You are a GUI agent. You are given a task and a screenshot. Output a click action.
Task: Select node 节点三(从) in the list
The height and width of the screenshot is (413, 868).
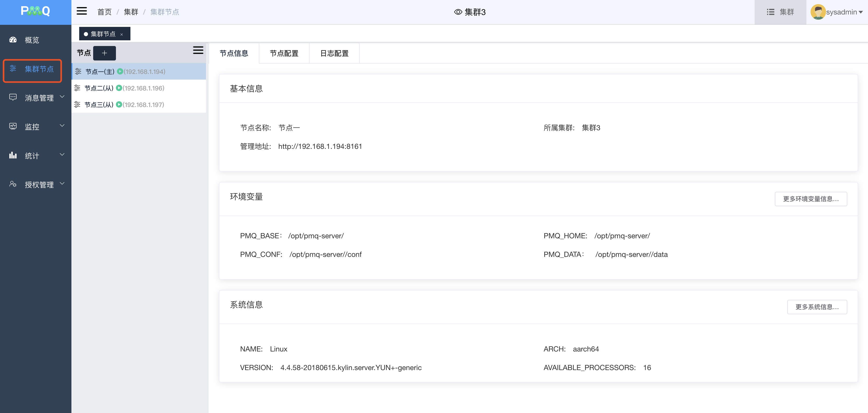coord(99,105)
